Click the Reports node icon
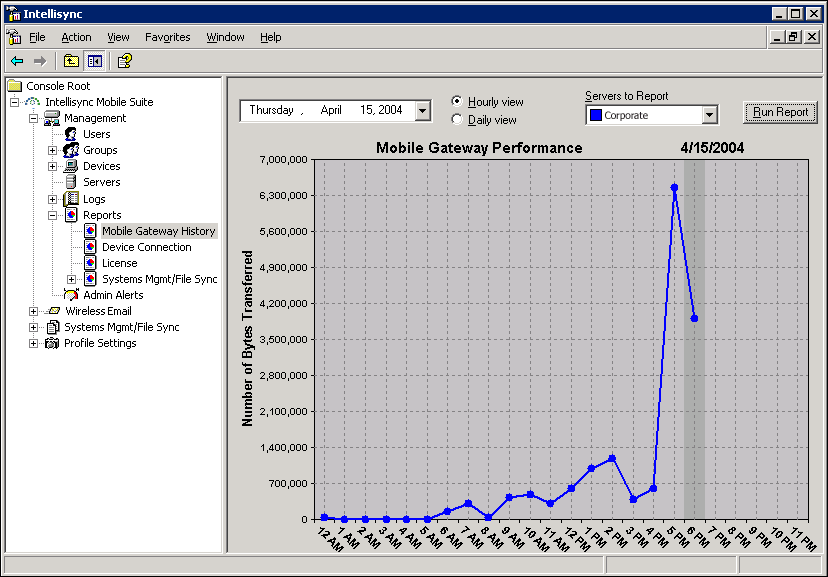Image resolution: width=828 pixels, height=577 pixels. click(71, 215)
